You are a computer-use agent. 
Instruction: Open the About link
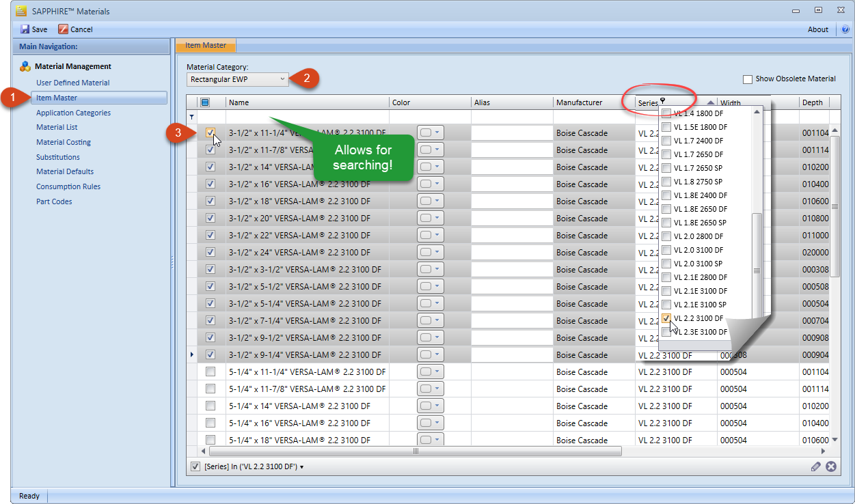[x=818, y=29]
